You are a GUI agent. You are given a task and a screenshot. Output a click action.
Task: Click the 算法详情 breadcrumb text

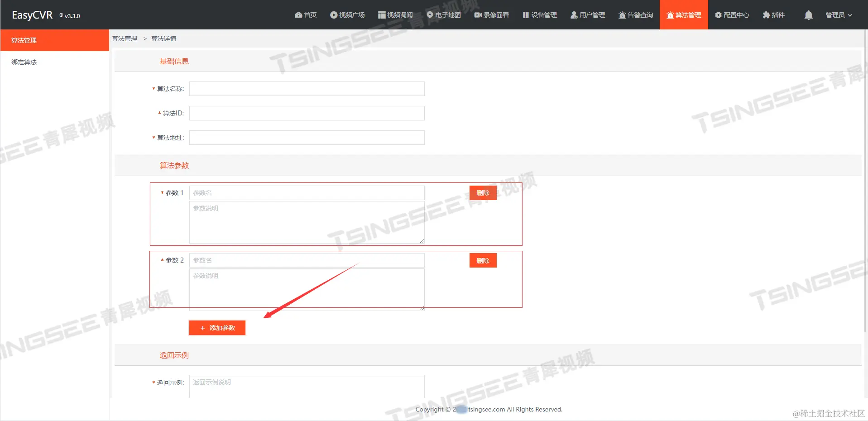tap(163, 38)
